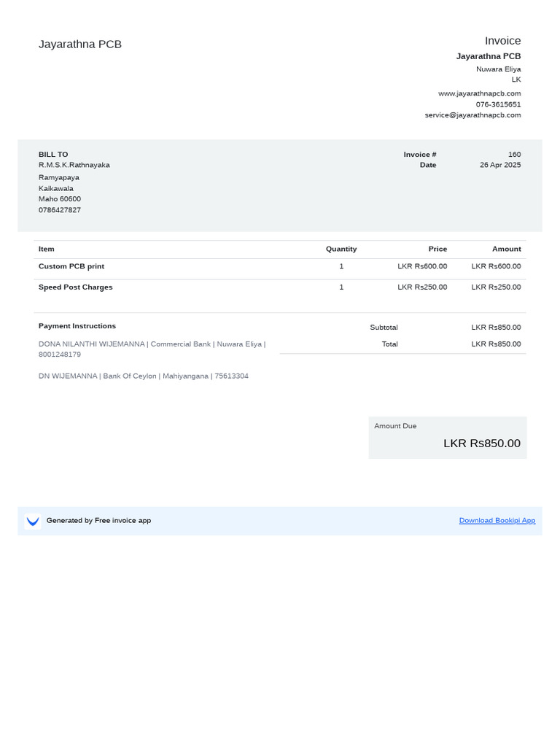The image size is (560, 747).
Task: Click the www.jayarathnapcb.com website address
Action: tap(479, 93)
